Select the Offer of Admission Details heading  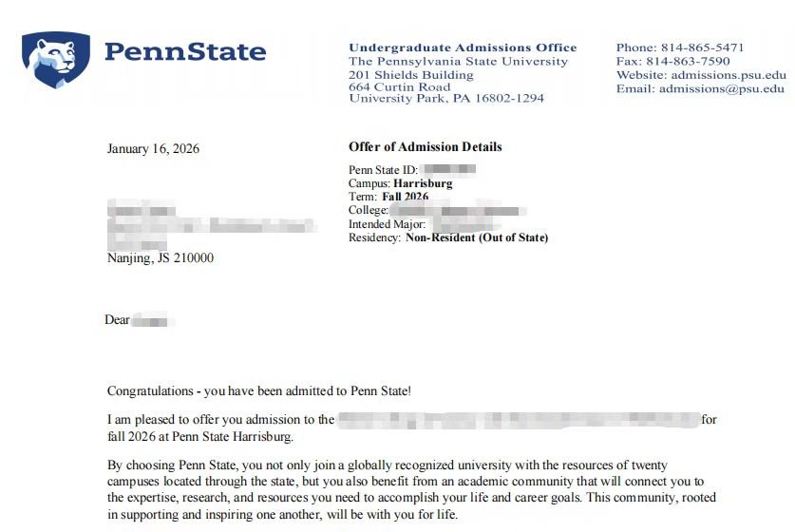[x=425, y=147]
